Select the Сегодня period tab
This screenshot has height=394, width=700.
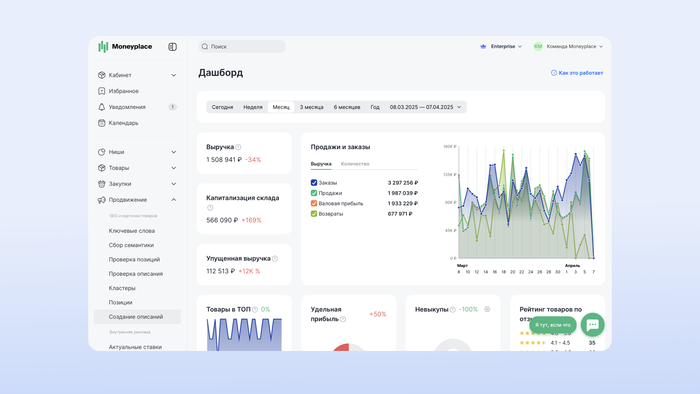222,107
